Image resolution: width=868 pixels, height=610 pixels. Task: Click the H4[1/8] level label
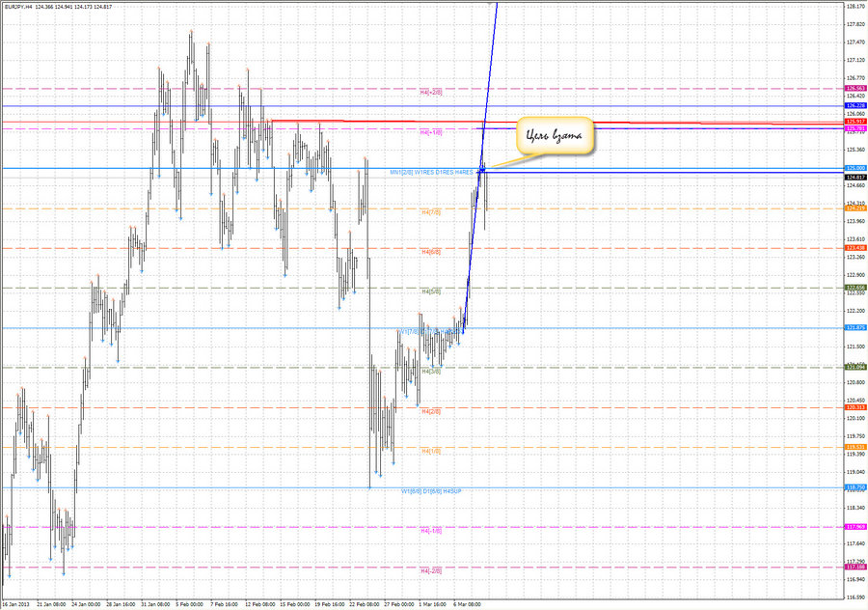click(x=429, y=450)
